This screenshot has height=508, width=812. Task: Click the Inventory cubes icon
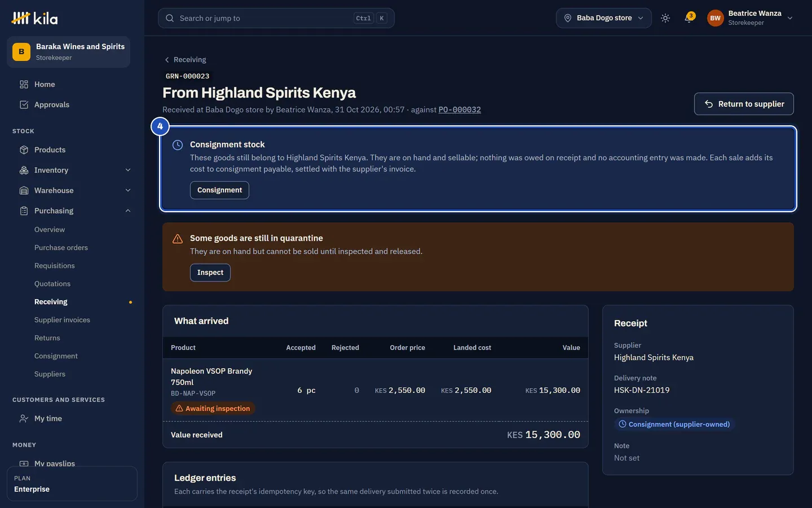[24, 170]
